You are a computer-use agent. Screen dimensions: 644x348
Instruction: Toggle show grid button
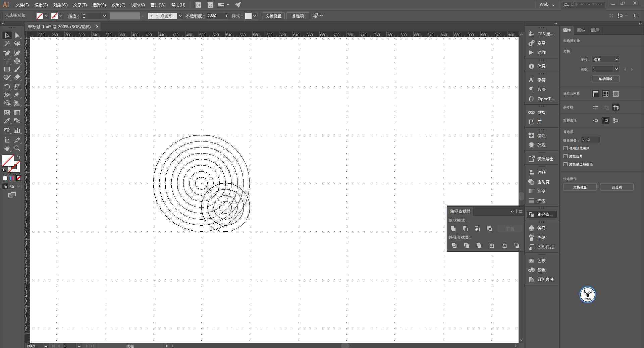point(606,94)
